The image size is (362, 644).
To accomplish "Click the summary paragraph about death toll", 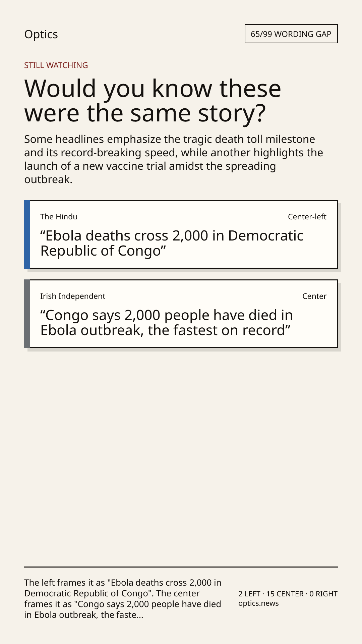I will click(174, 159).
